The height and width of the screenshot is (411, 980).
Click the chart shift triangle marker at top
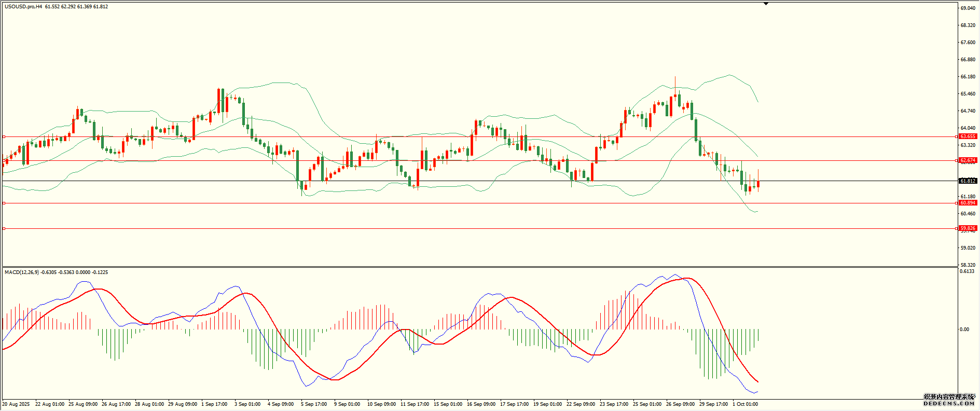pos(766,4)
